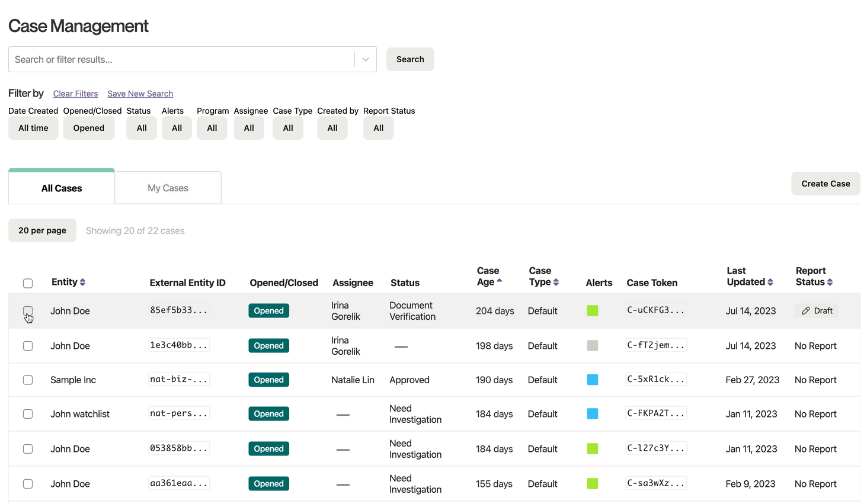The image size is (864, 504).
Task: Open the Created by filter dropdown
Action: coord(332,128)
